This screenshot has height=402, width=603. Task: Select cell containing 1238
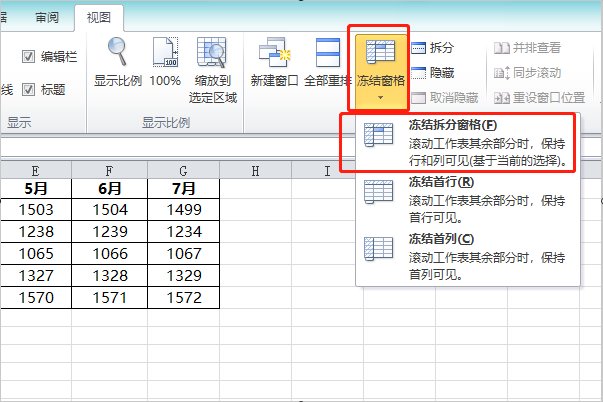(x=36, y=232)
